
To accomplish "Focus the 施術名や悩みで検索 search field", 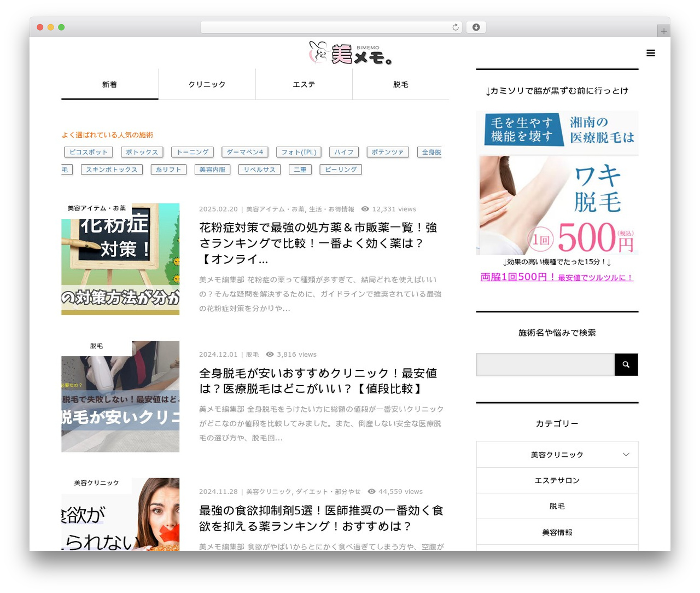I will click(x=545, y=364).
